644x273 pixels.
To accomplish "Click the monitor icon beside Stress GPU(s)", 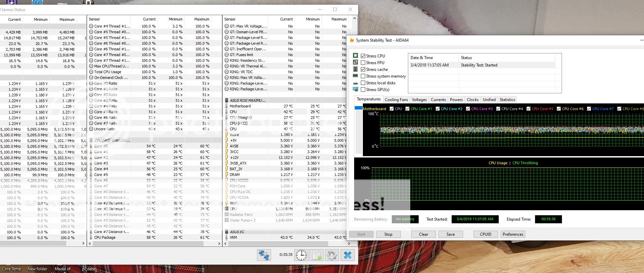I will click(x=355, y=89).
